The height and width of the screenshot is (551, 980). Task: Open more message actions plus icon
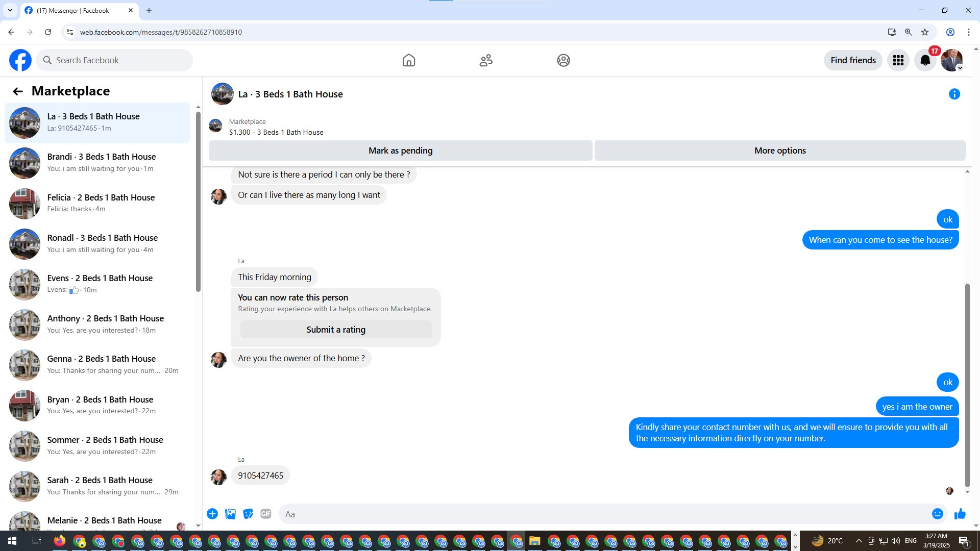[212, 514]
